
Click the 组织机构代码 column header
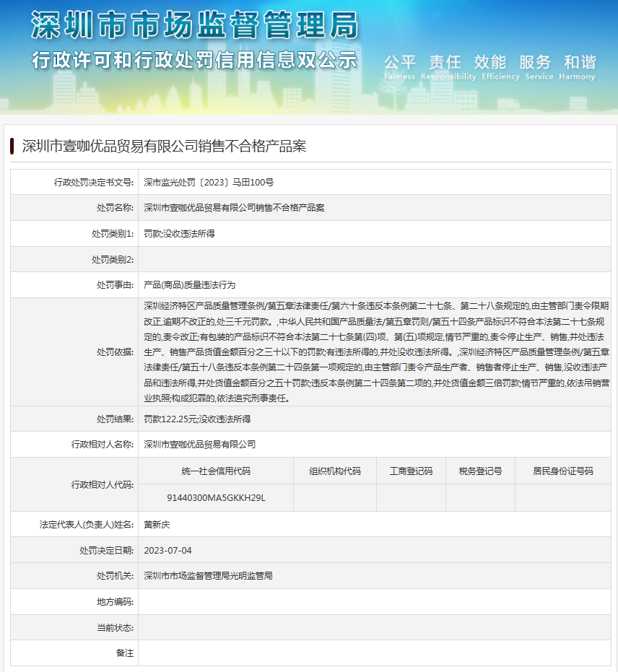(x=335, y=471)
